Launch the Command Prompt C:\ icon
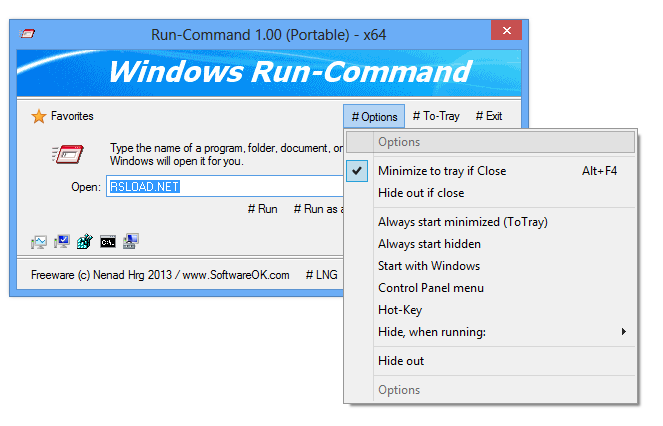 (108, 242)
